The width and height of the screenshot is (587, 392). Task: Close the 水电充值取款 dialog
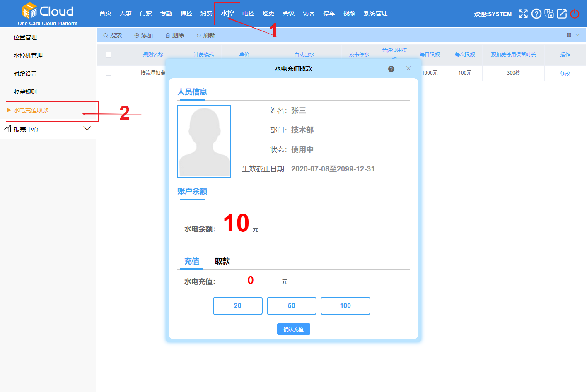coord(408,69)
